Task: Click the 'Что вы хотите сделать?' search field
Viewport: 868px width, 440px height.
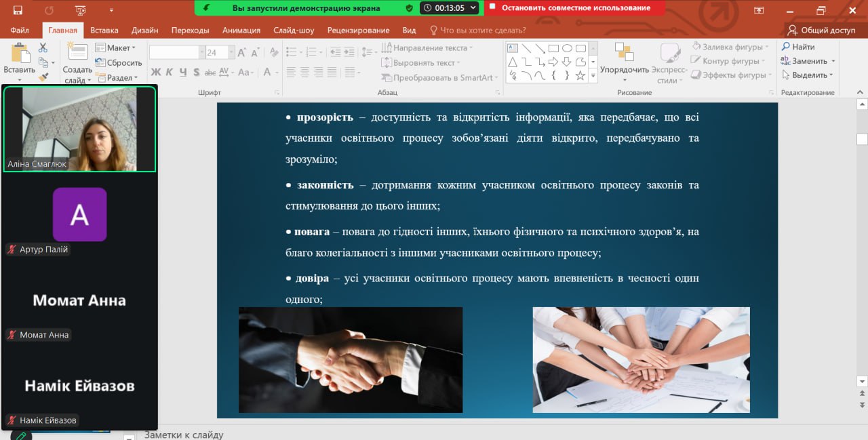Action: [x=482, y=30]
